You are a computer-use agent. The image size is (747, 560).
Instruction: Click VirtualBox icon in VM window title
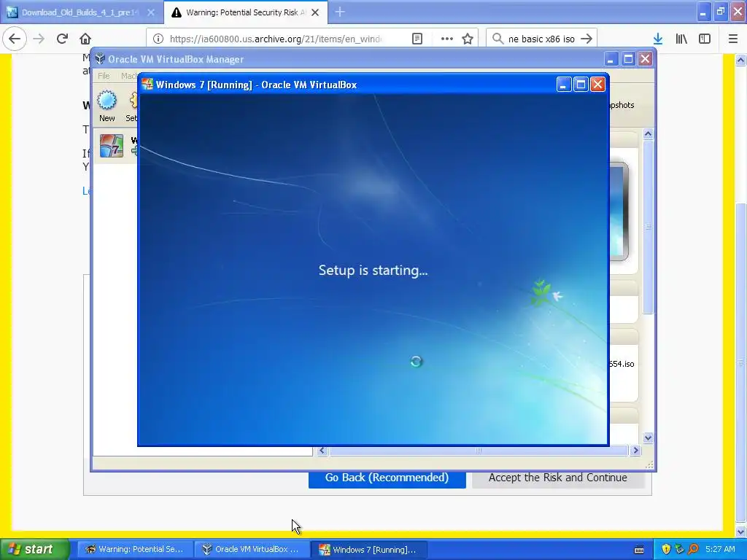pyautogui.click(x=147, y=85)
